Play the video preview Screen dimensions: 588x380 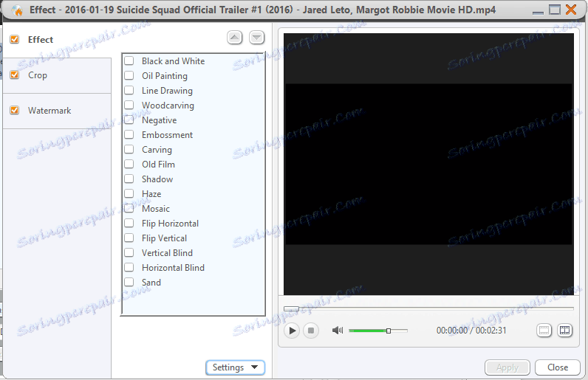pos(292,331)
